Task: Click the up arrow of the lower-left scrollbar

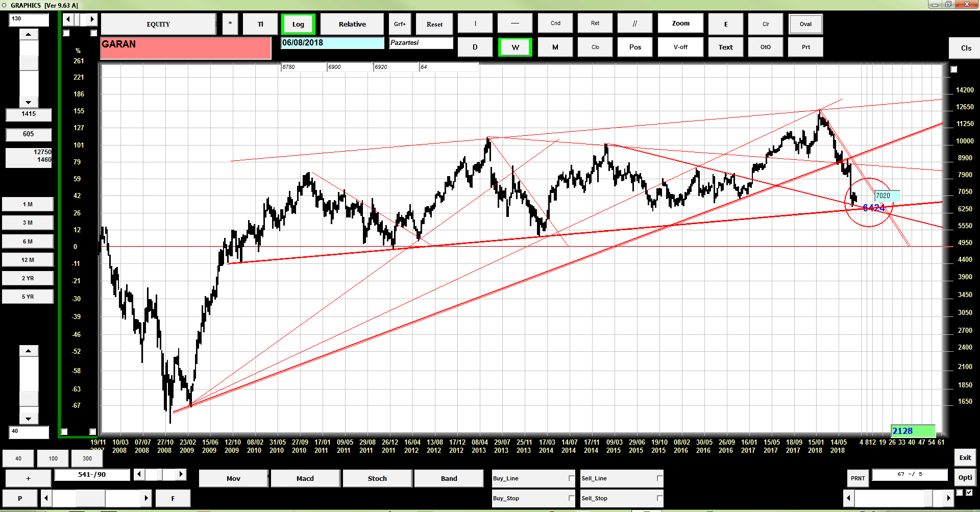Action: 29,351
